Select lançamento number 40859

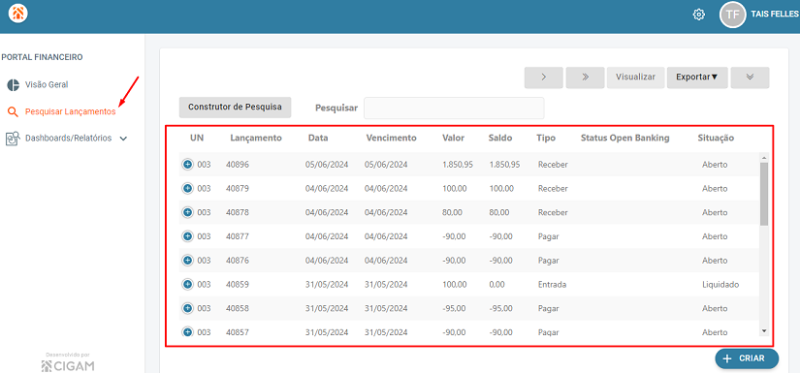(x=238, y=285)
